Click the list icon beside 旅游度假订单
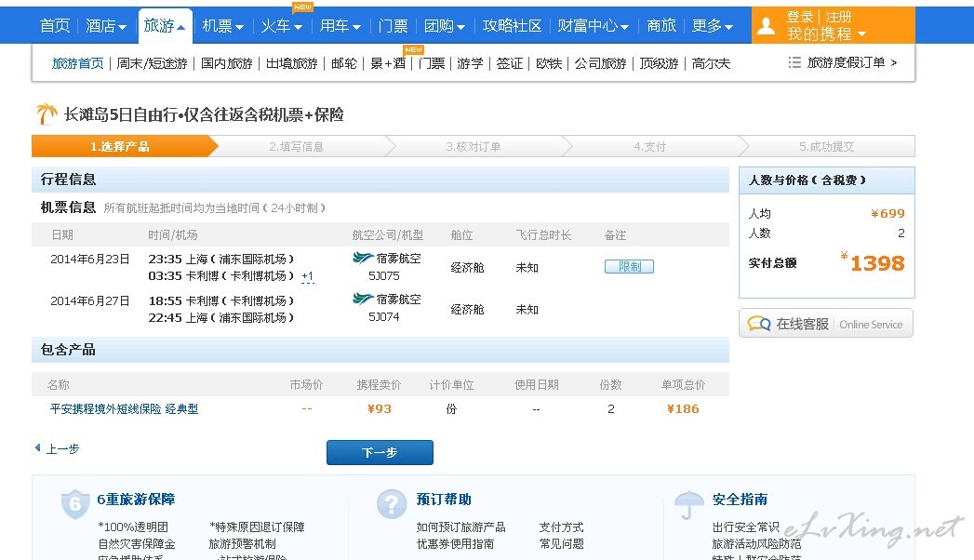 point(794,62)
